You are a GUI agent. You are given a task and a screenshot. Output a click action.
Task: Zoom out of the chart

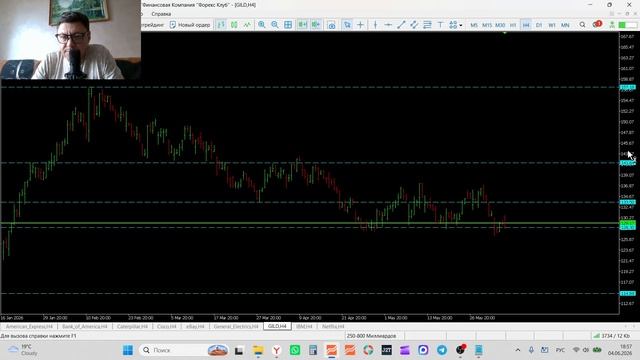[x=275, y=25]
